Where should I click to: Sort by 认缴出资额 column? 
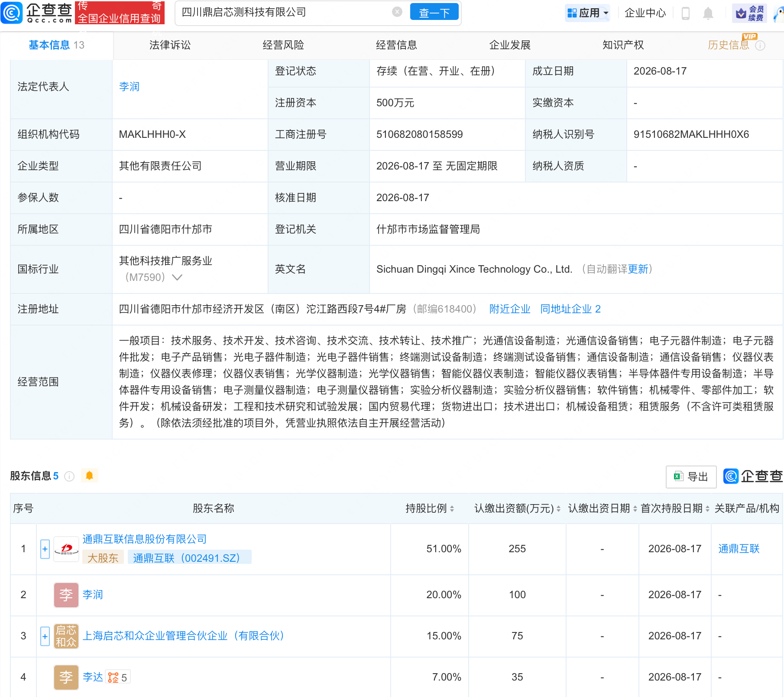click(558, 509)
